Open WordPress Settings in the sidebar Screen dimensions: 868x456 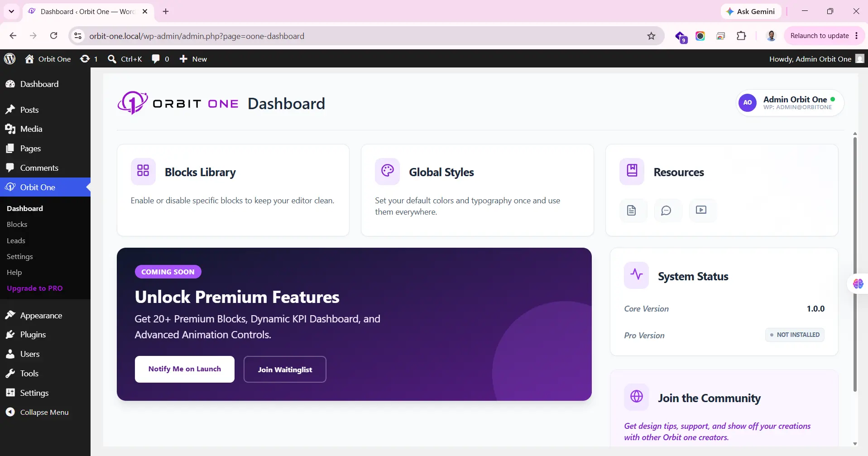tap(45, 393)
